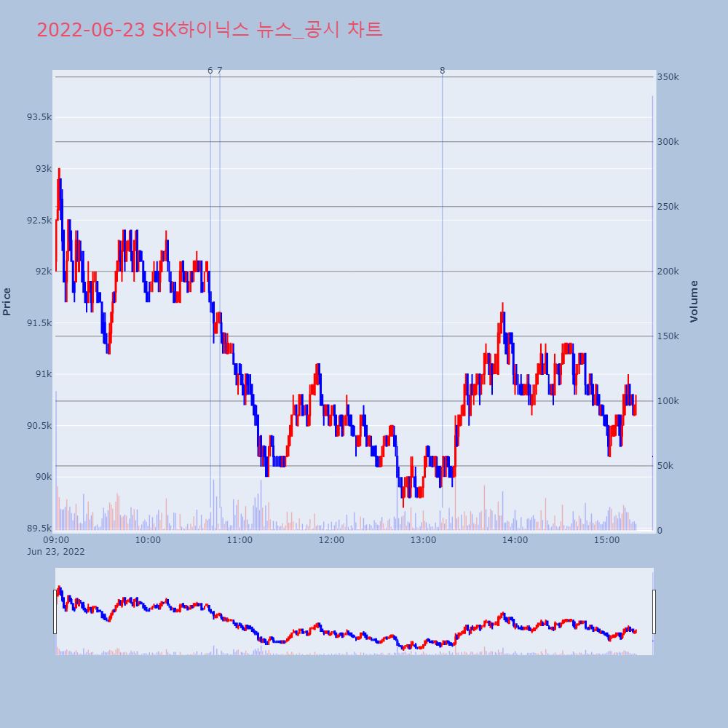Click the 12:00 time axis label
The image size is (728, 728).
tap(331, 540)
